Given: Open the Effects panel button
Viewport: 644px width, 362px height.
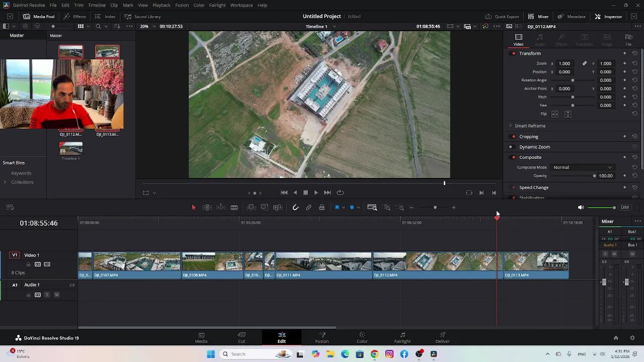Looking at the screenshot, I should (75, 17).
